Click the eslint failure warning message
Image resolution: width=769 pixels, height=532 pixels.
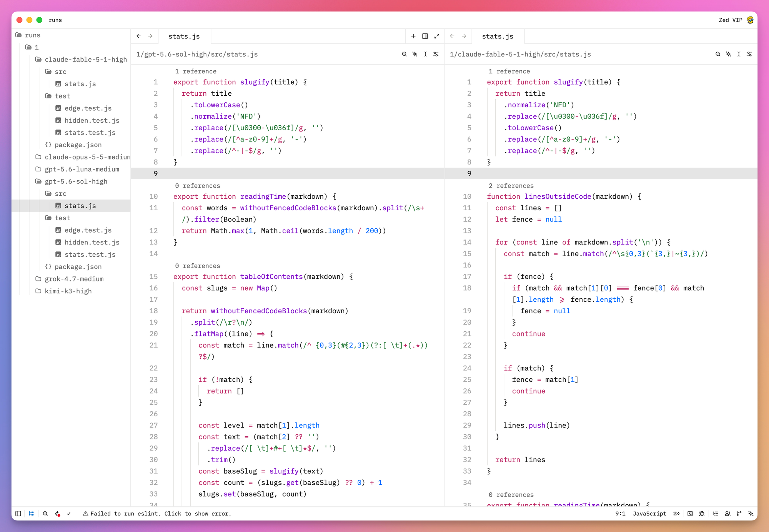[157, 514]
